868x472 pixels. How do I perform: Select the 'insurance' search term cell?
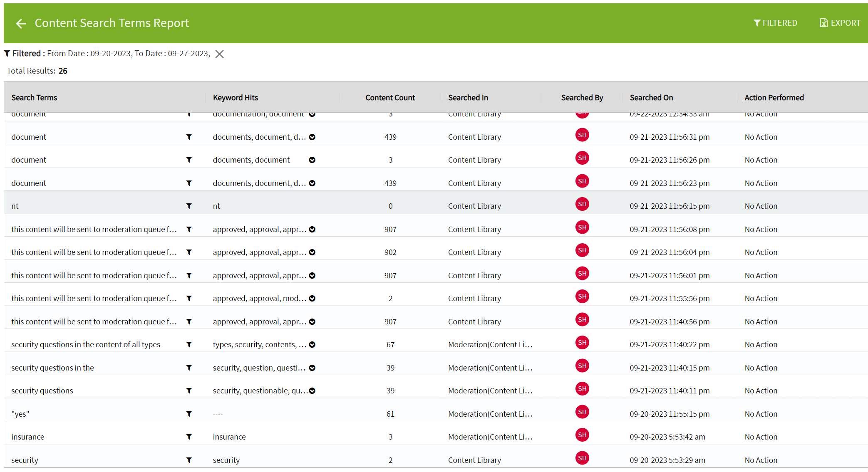click(x=28, y=437)
